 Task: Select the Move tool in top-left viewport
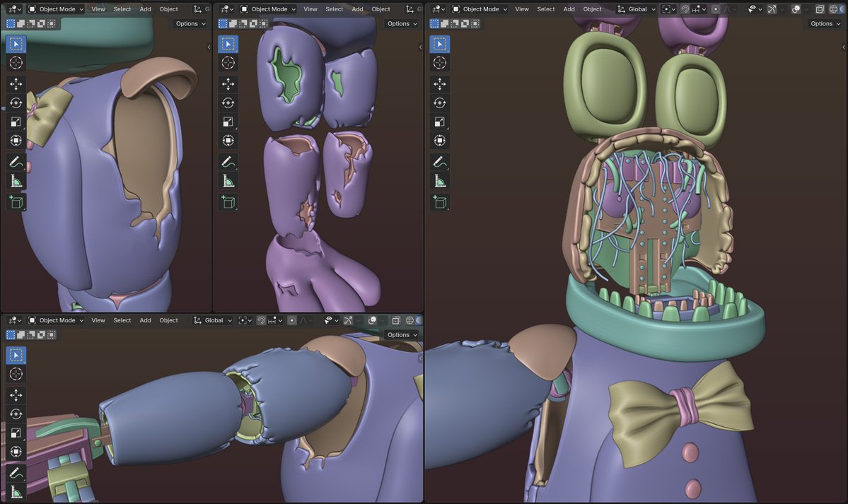[16, 84]
